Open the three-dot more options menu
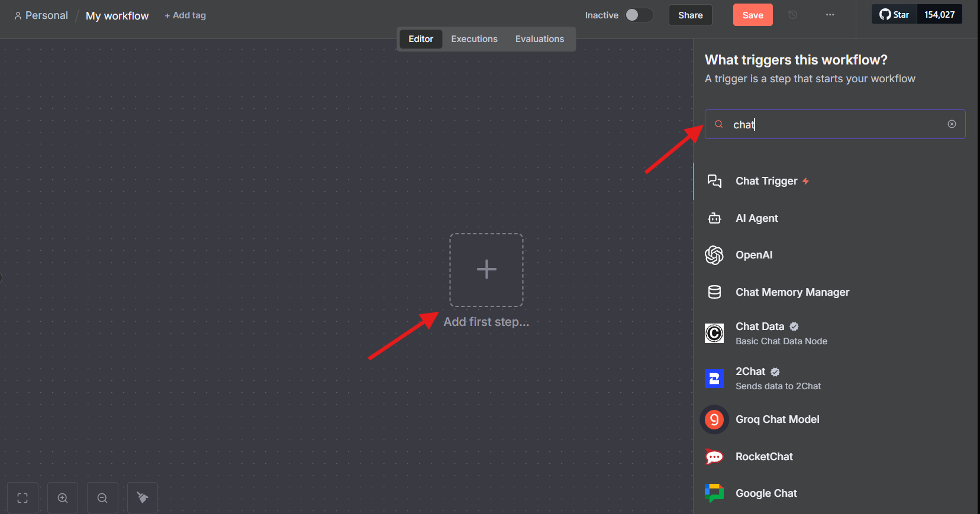 (x=830, y=15)
